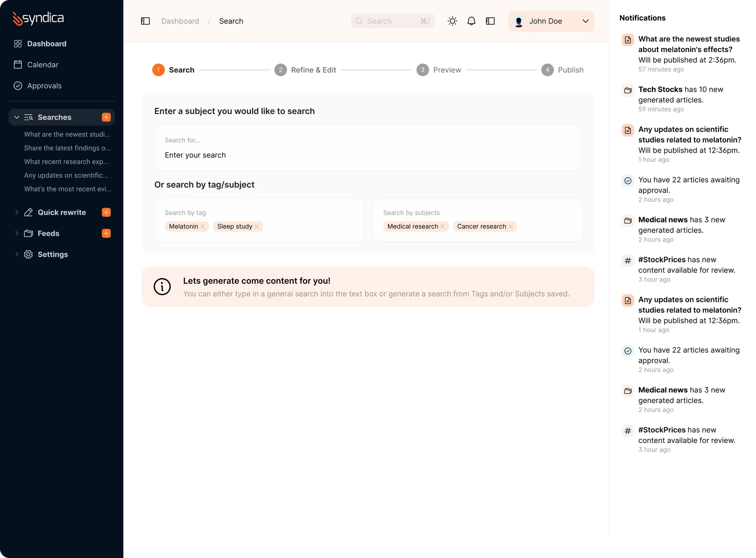Screen dimensions: 756x558
Task: Open first Medical news notification
Action: pos(682,229)
